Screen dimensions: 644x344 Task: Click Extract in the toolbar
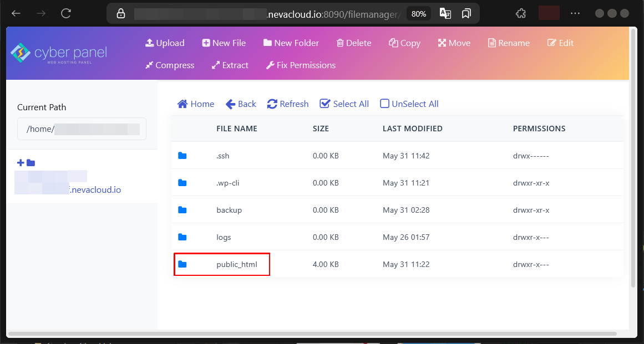tap(230, 65)
